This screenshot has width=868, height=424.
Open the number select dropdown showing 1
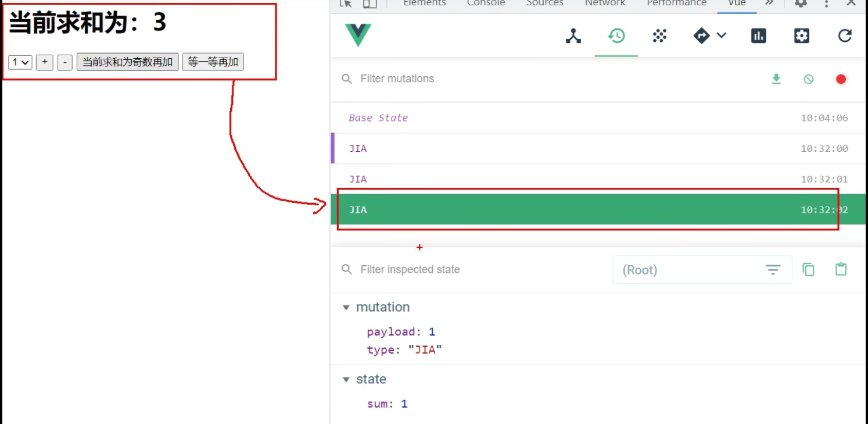click(x=20, y=62)
